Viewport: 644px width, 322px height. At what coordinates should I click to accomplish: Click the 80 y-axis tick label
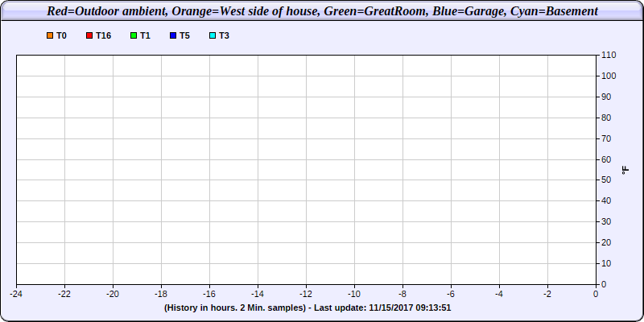tap(606, 118)
